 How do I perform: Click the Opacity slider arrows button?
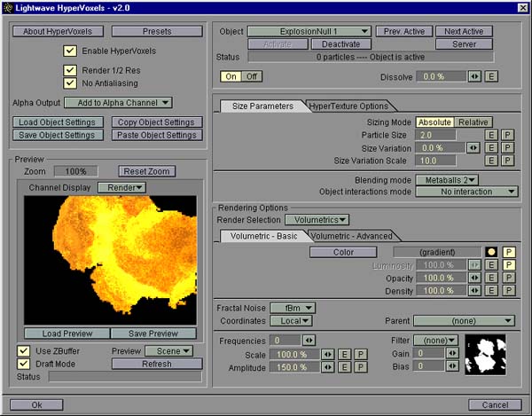tap(474, 278)
